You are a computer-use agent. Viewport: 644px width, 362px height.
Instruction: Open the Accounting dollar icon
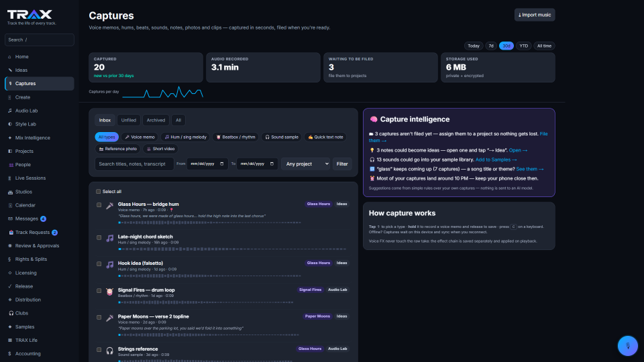[x=10, y=354]
